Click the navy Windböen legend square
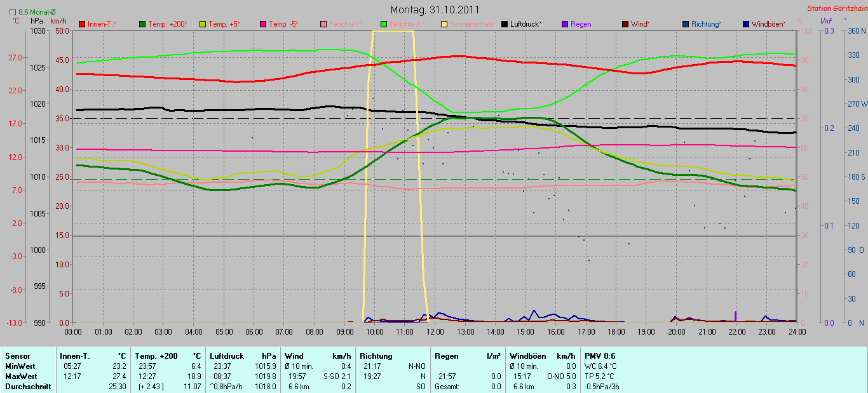The height and width of the screenshot is (393, 868). tap(746, 24)
